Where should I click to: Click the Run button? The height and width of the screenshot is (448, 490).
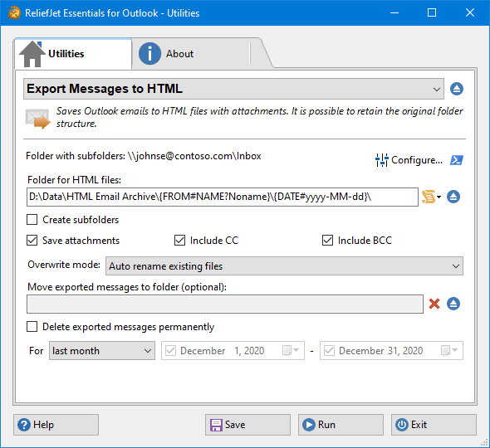(x=341, y=425)
